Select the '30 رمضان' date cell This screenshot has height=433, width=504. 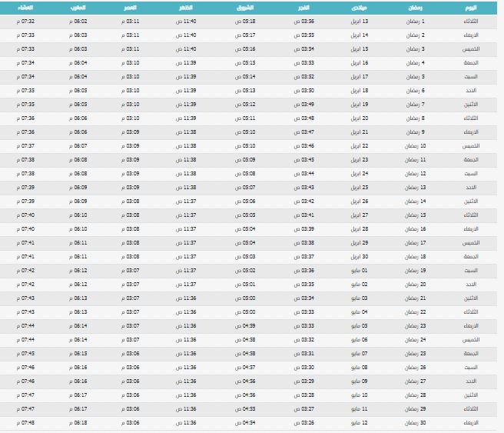point(416,423)
